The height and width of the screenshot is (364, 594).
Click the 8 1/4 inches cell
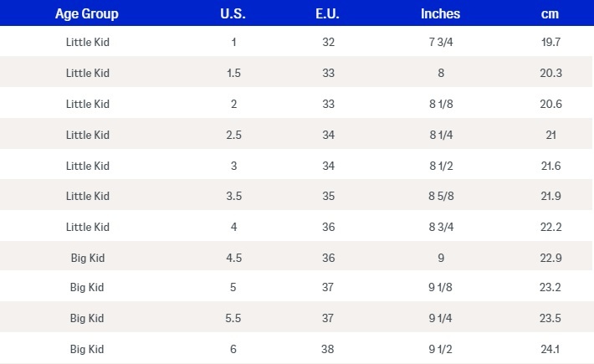[x=440, y=135]
